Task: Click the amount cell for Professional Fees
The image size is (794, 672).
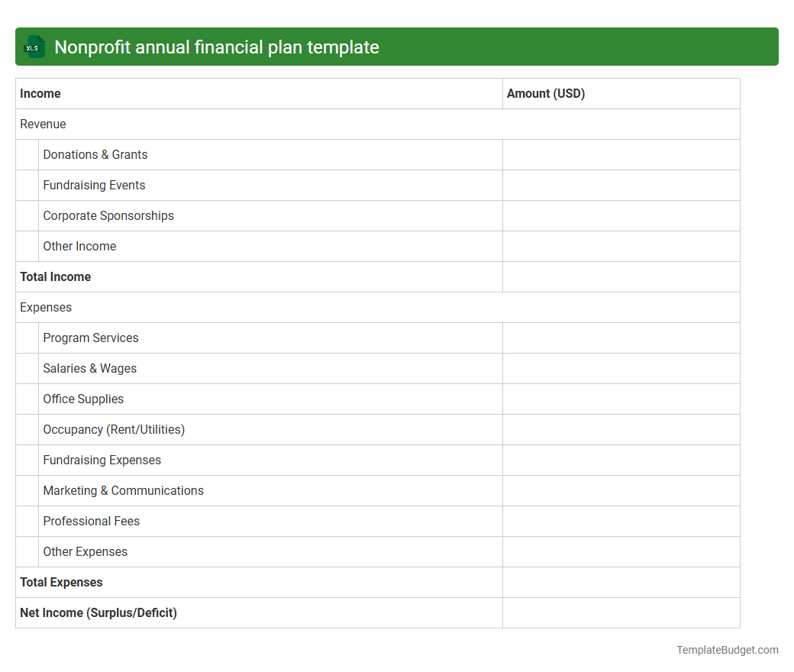Action: pyautogui.click(x=621, y=521)
